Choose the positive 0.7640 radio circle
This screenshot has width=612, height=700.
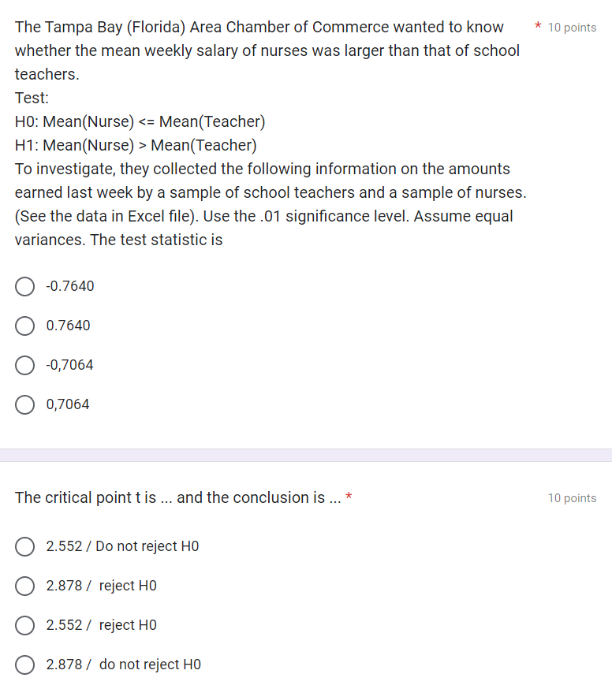[24, 326]
